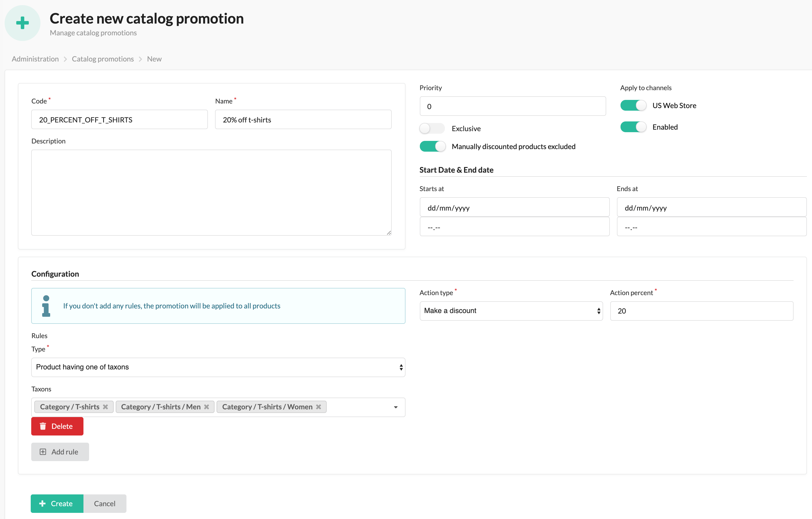The width and height of the screenshot is (812, 519).
Task: Click the Configuration section heading
Action: [x=55, y=274]
